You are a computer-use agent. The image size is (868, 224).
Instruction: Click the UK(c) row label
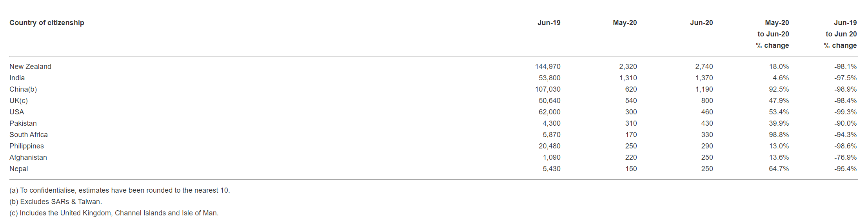tap(18, 101)
